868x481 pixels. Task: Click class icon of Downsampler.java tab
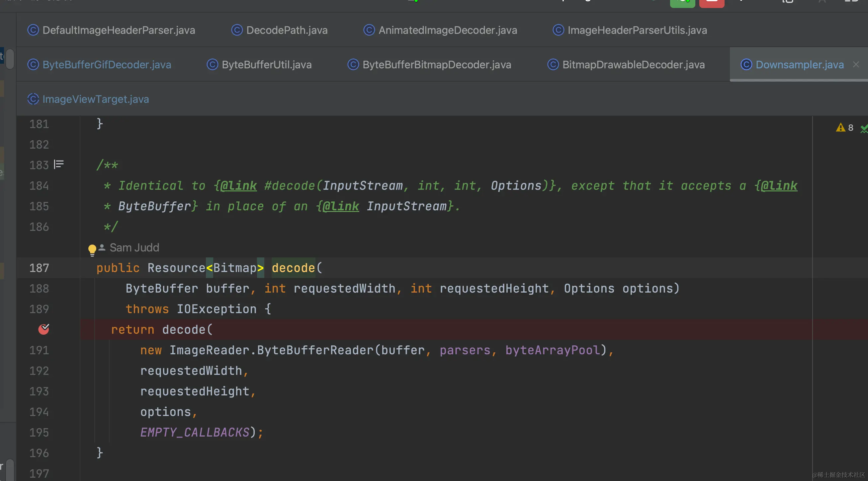point(746,65)
